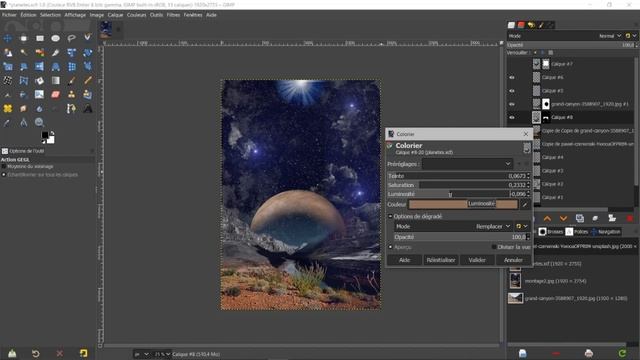Screen dimensions: 640x360
Task: Click the Couleur swatch in Colorier
Action: (463, 204)
